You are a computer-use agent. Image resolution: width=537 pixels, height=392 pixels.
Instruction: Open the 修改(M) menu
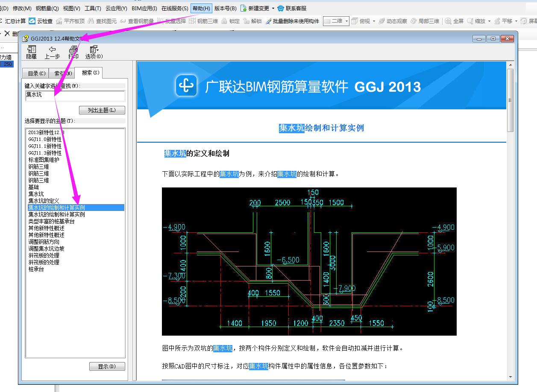tap(22, 8)
